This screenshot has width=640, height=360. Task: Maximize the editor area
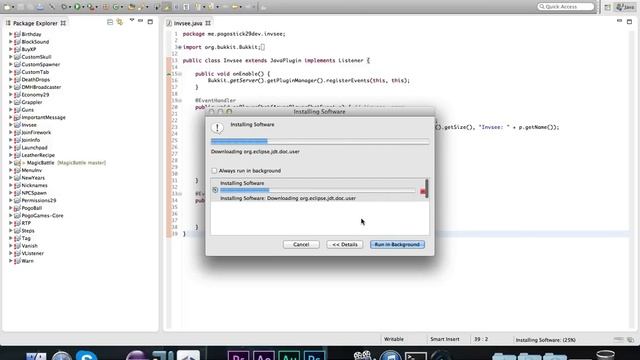pyautogui.click(x=629, y=21)
